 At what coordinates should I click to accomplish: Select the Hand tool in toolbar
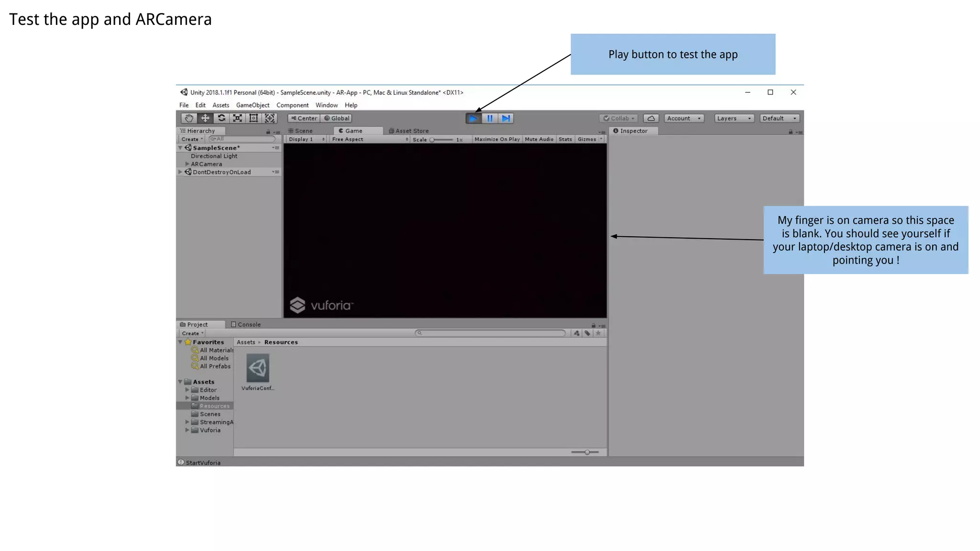189,118
